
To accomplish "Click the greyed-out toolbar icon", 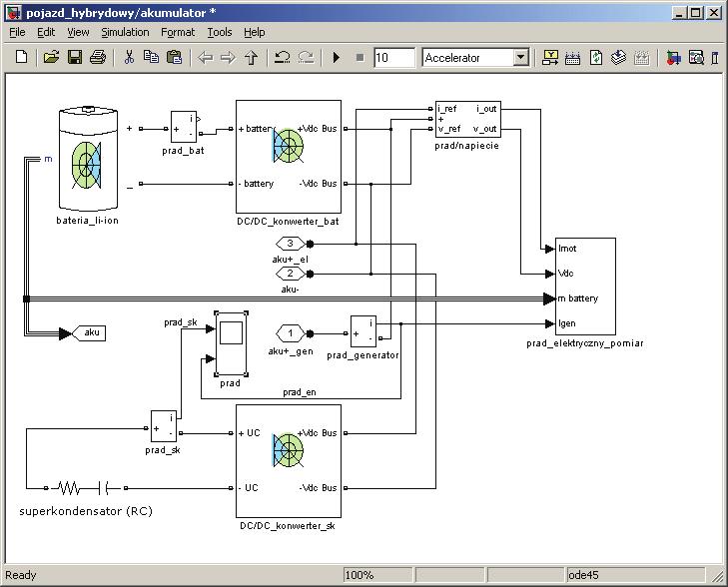I will coord(642,58).
